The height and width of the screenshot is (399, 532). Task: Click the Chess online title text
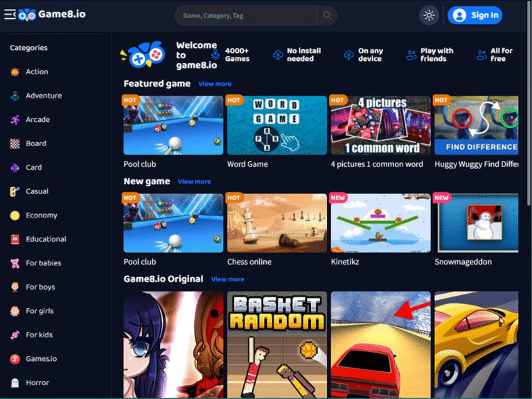tap(249, 262)
